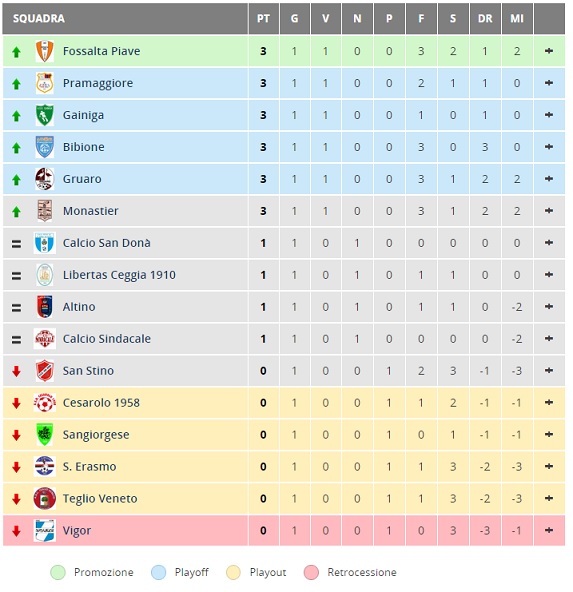Expand Calcio San Donà row plus icon

pos(549,243)
